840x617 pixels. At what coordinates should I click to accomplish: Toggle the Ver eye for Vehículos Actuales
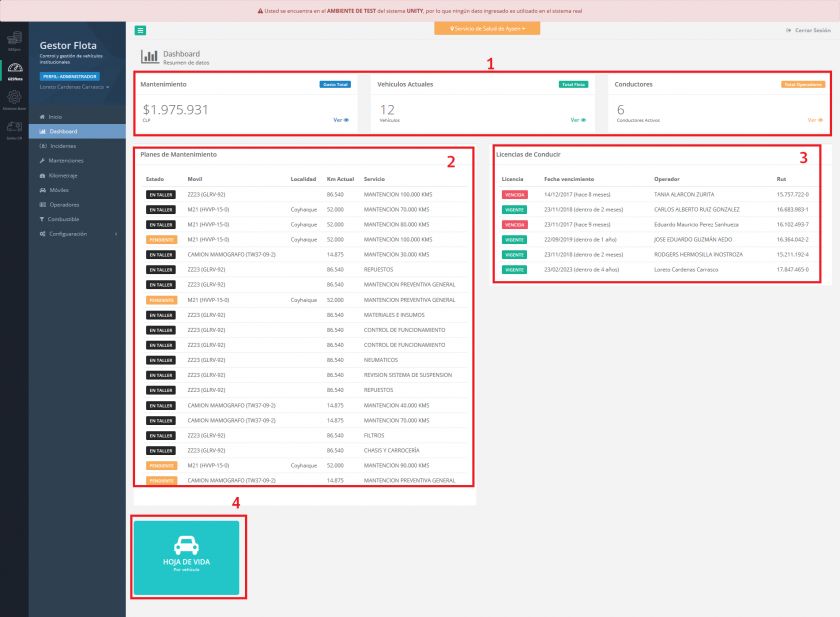coord(578,119)
